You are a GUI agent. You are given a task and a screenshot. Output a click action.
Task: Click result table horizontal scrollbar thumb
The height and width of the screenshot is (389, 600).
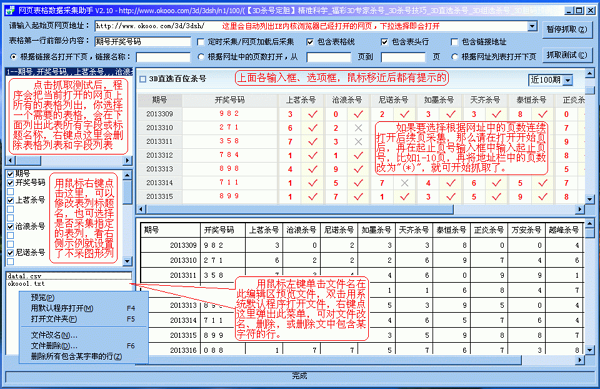328,360
